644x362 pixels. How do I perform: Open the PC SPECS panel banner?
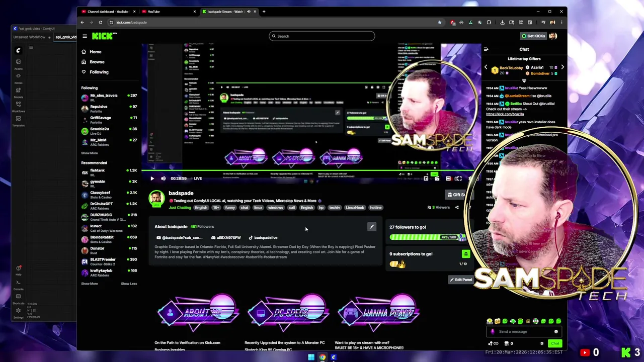pyautogui.click(x=288, y=312)
